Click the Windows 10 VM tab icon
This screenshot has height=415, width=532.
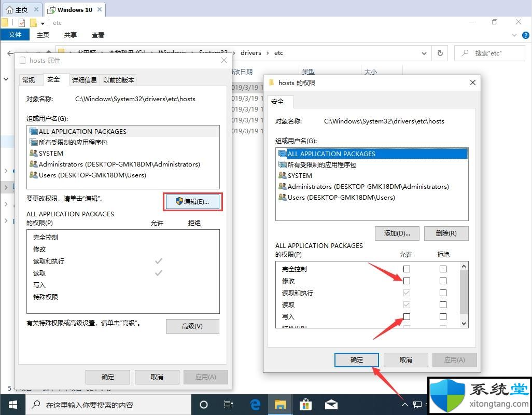click(x=51, y=10)
